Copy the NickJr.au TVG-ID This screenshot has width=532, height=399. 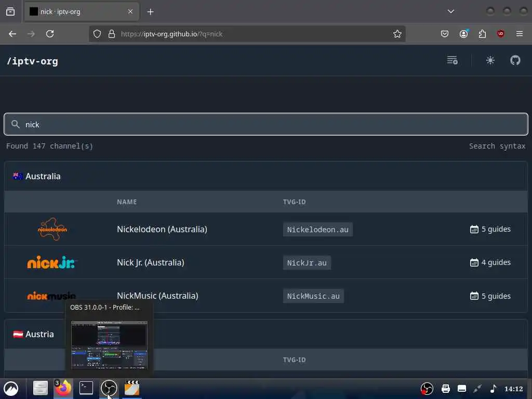coord(307,263)
